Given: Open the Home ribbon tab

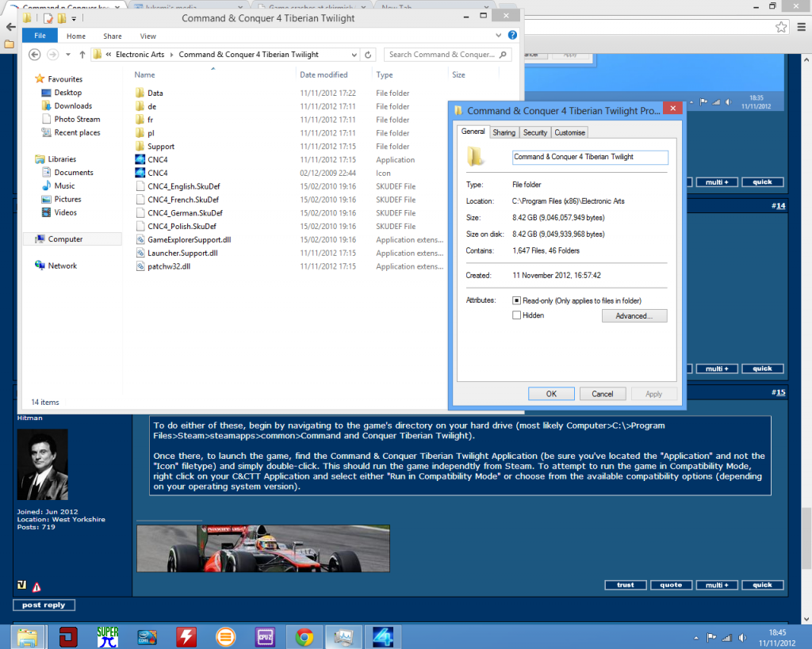Looking at the screenshot, I should point(76,36).
